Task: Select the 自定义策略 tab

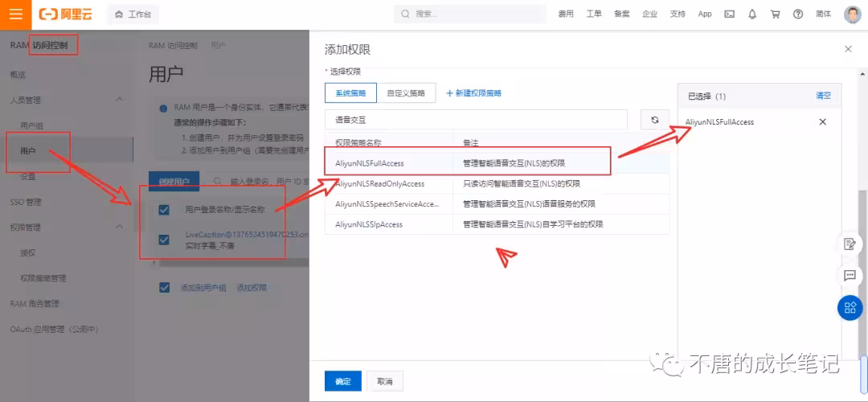Action: (x=407, y=93)
